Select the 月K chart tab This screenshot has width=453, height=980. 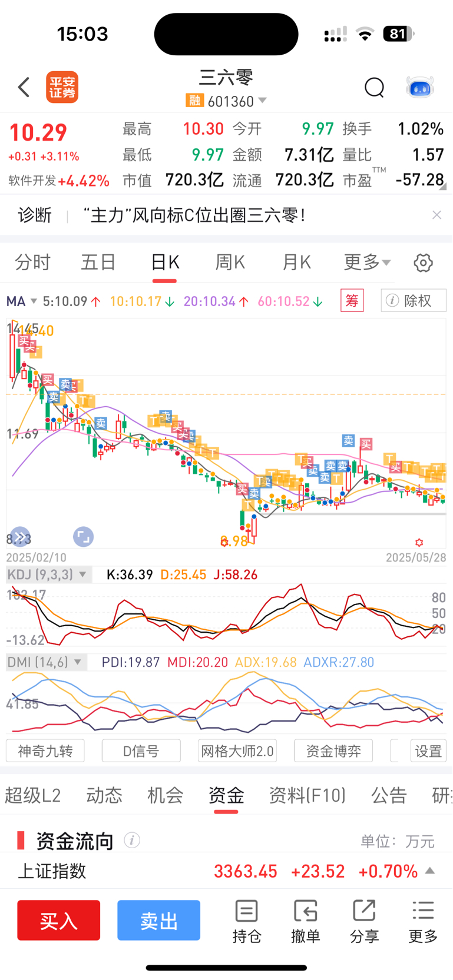click(x=296, y=262)
